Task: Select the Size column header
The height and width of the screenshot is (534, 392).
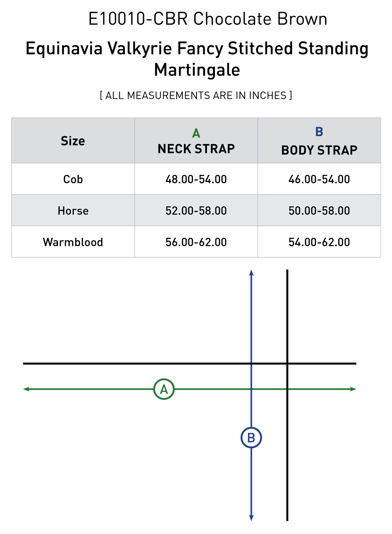Action: pyautogui.click(x=73, y=141)
